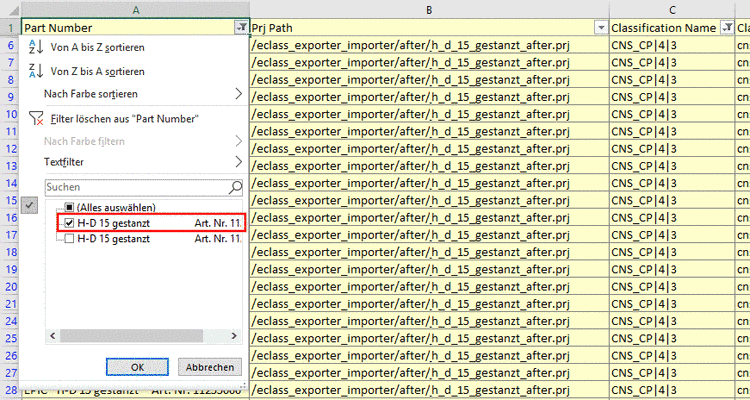Select "Filter löschen aus Part Number"

pyautogui.click(x=125, y=118)
